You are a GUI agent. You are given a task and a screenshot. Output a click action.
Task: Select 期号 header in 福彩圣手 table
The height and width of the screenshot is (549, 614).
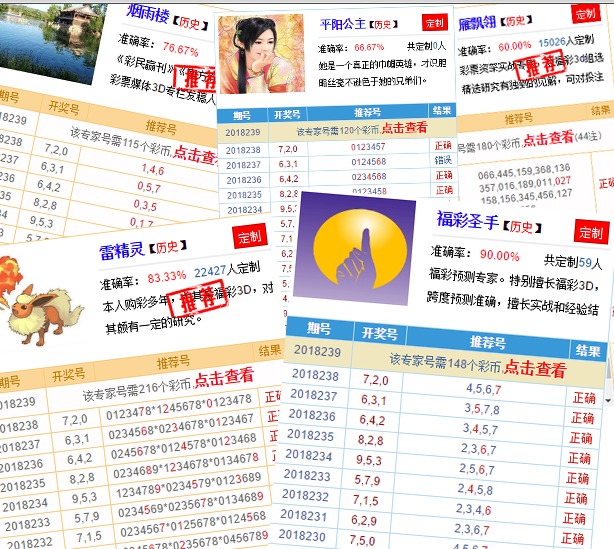pyautogui.click(x=319, y=328)
